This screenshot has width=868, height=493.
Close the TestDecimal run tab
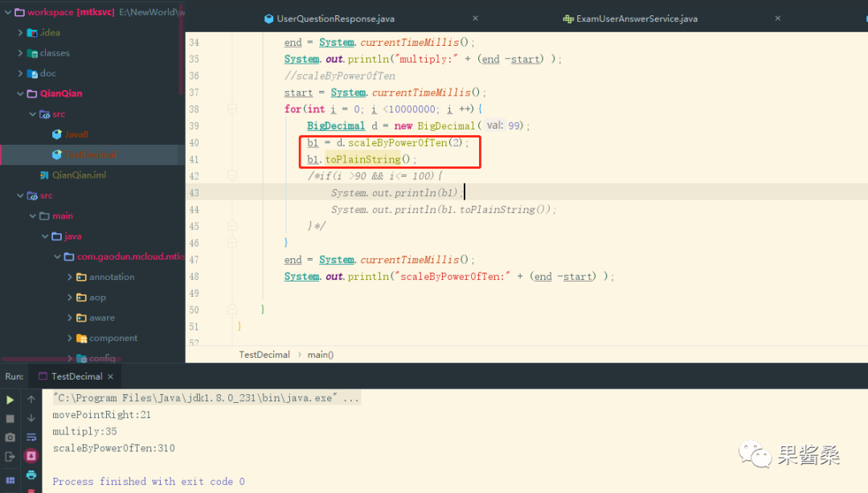coord(111,376)
